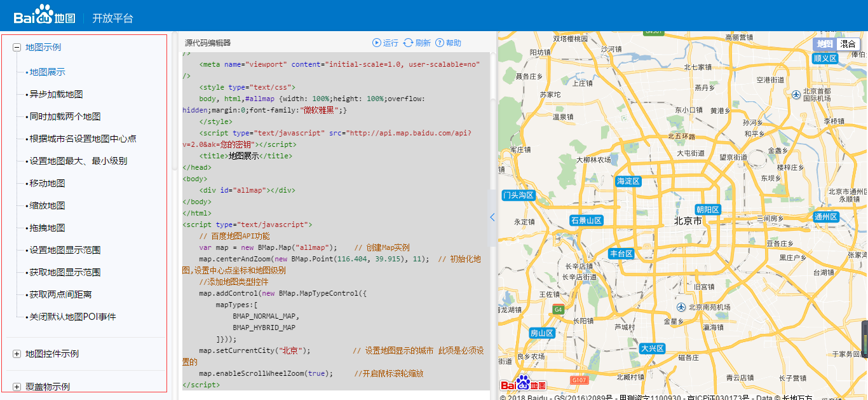Screen dimensions: 868x400
Task: Switch map type to 地图
Action: click(x=825, y=44)
